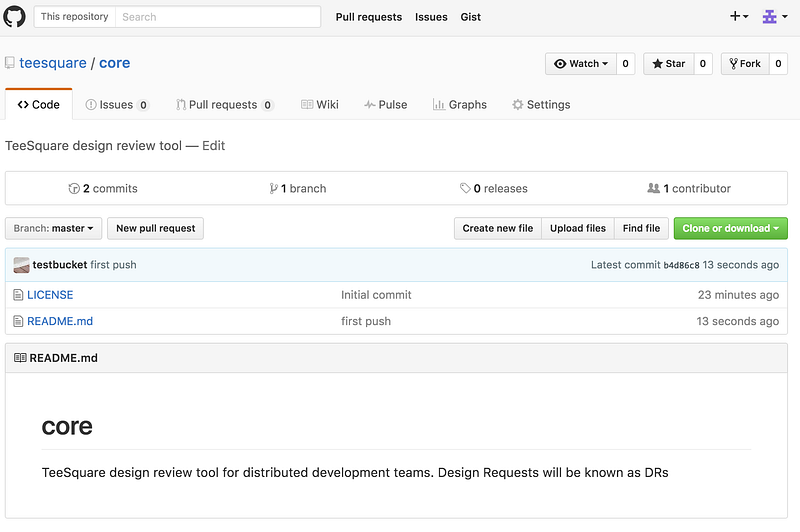This screenshot has width=800, height=532.
Task: Click Upload files button
Action: [578, 229]
